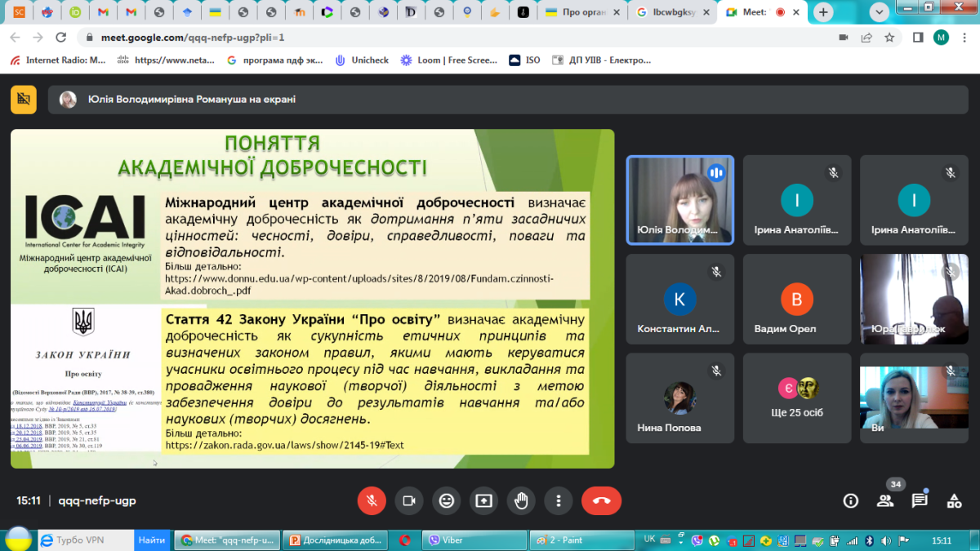Switch to the 'lbcwbgksy' Google tab
This screenshot has width=980, height=551.
671,12
